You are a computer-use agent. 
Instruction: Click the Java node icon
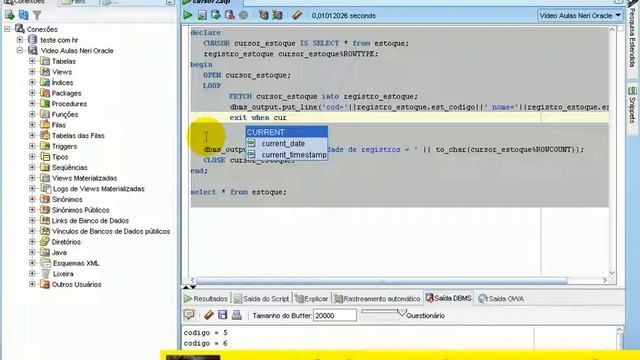[x=45, y=252]
